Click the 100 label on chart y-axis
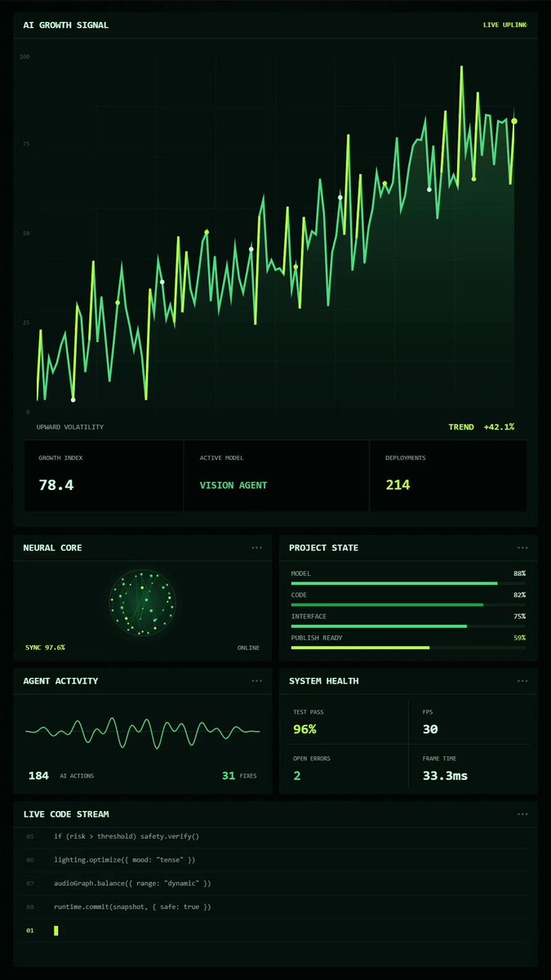 (24, 57)
